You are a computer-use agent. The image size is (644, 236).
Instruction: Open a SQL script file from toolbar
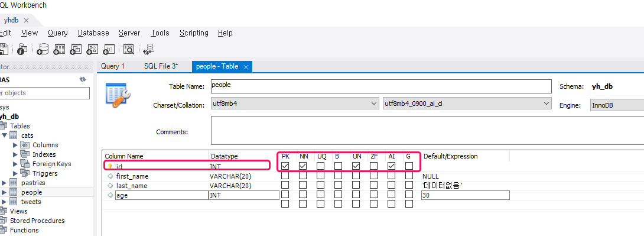click(x=4, y=49)
